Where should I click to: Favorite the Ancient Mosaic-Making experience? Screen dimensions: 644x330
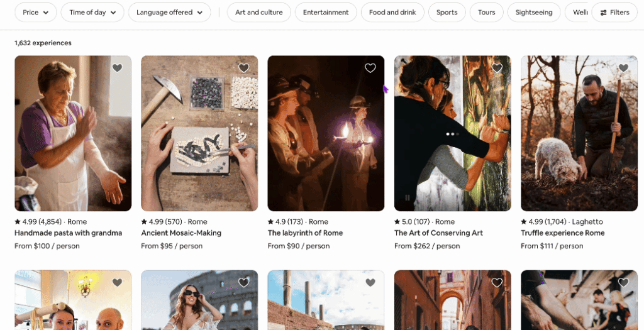243,68
